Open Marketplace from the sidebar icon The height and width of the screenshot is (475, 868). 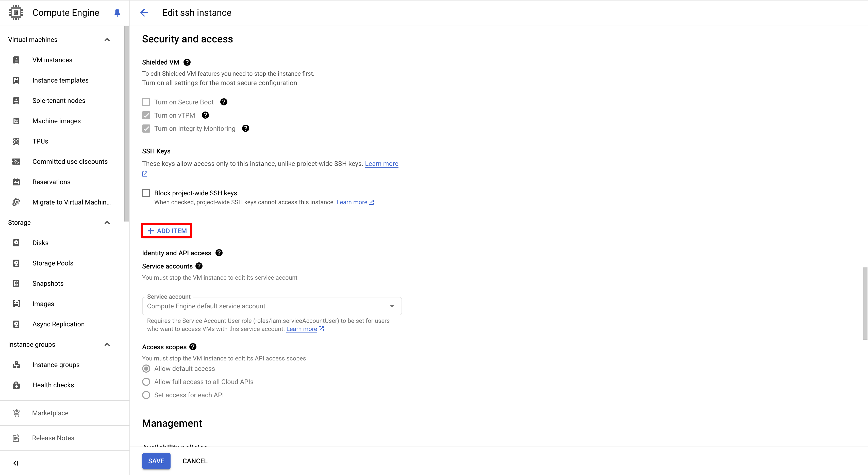click(16, 413)
